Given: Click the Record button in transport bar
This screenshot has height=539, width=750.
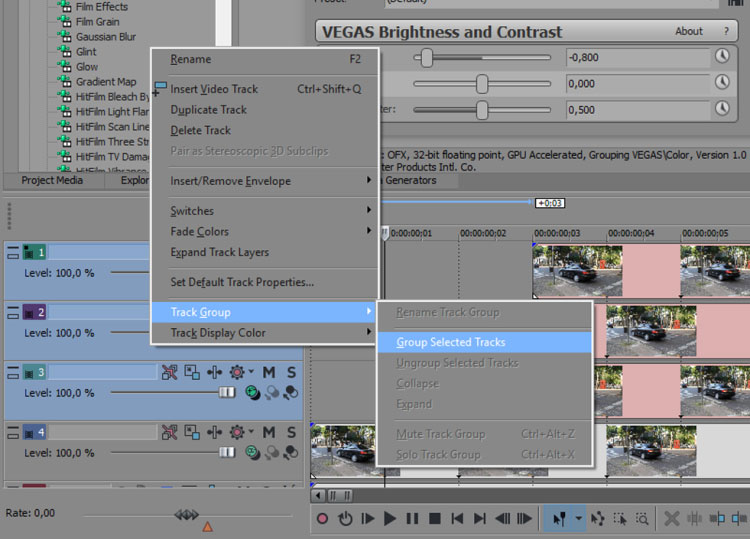Looking at the screenshot, I should pyautogui.click(x=322, y=518).
